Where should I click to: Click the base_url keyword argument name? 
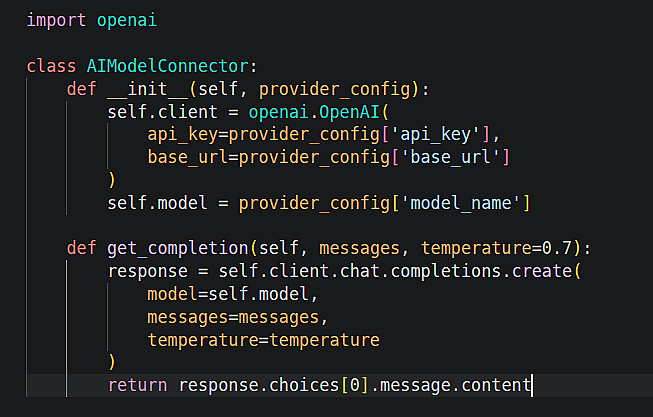tap(187, 158)
